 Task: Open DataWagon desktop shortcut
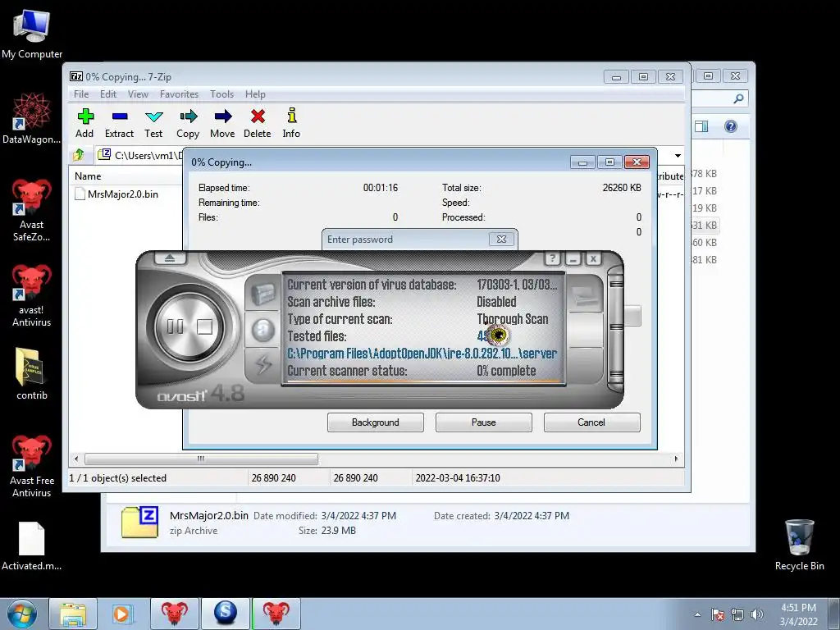32,118
